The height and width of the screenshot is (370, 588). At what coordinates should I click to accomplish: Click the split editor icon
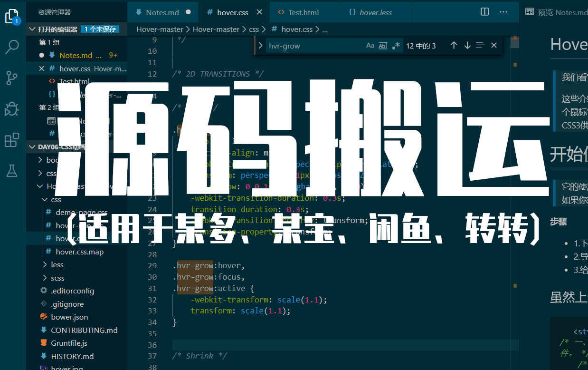click(484, 12)
